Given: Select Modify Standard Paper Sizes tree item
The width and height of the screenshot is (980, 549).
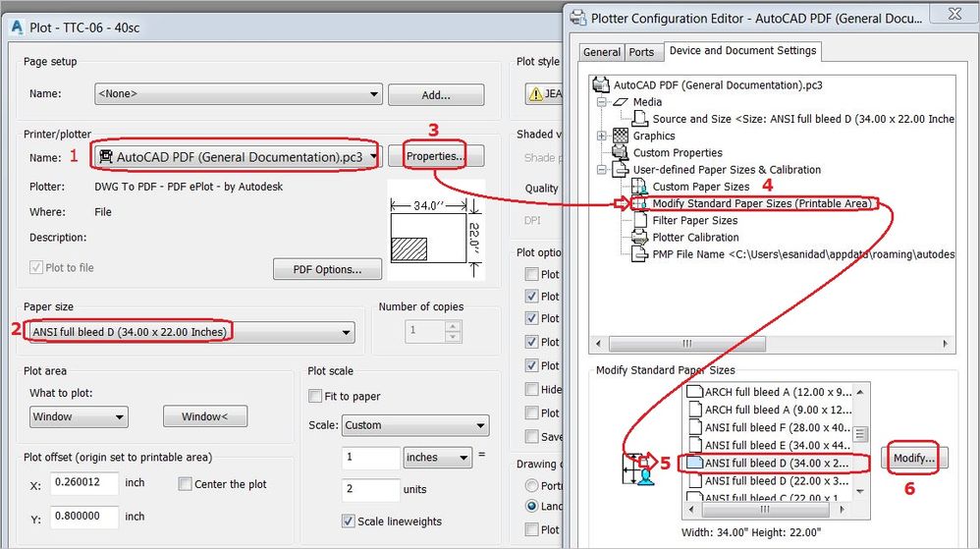Looking at the screenshot, I should [761, 203].
